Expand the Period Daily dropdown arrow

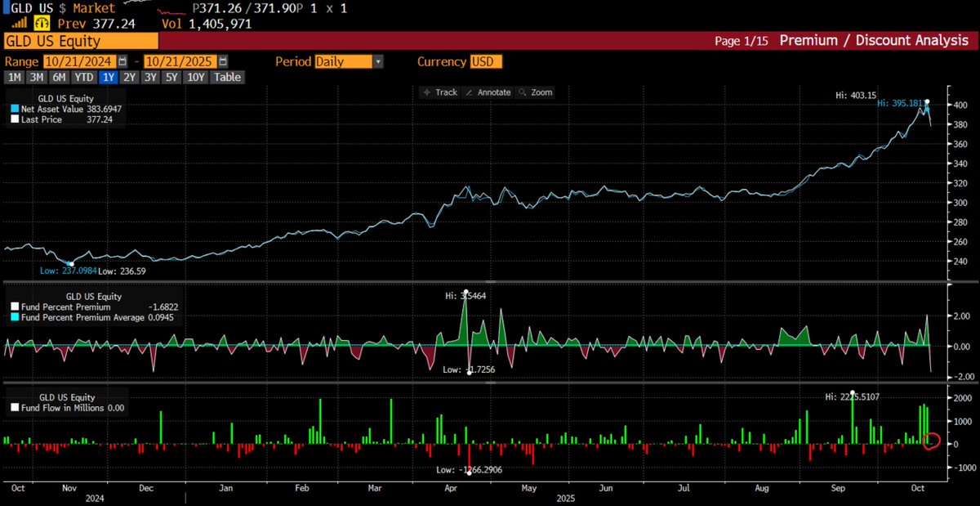(x=378, y=61)
